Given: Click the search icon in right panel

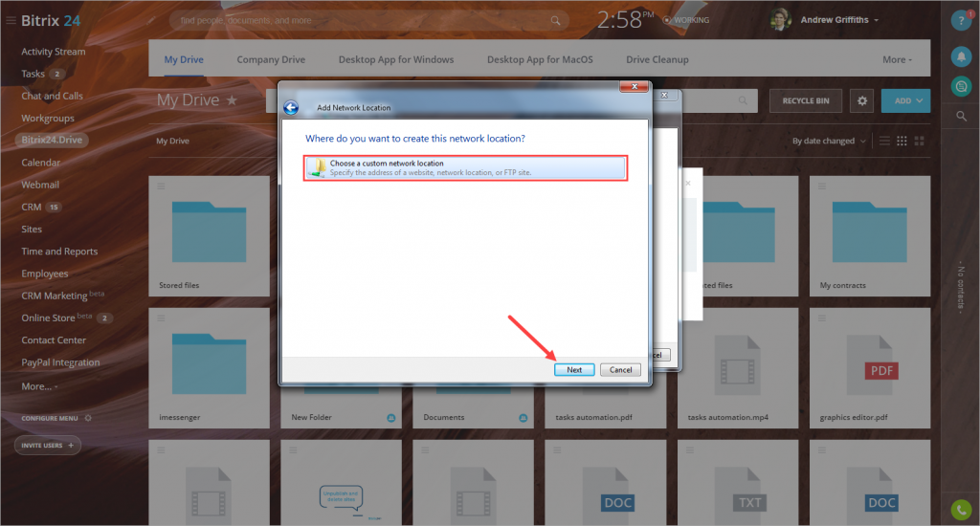Looking at the screenshot, I should point(961,116).
